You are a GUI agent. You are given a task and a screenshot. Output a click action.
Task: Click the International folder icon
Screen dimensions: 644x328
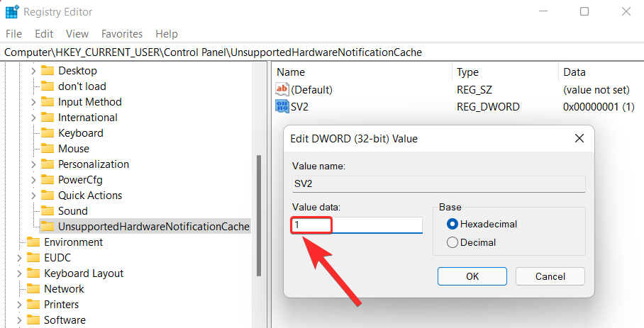coord(48,118)
